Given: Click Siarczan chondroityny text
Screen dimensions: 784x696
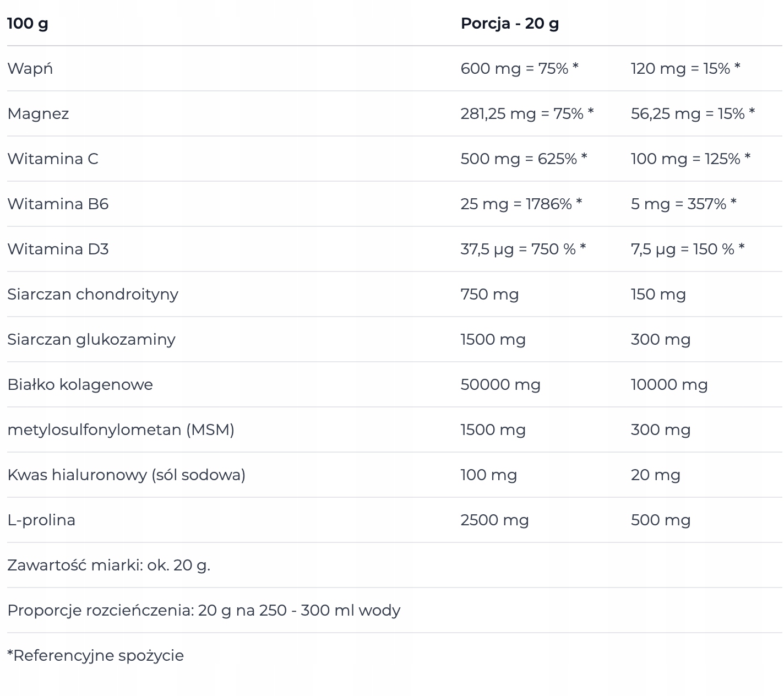Looking at the screenshot, I should coord(92,295).
